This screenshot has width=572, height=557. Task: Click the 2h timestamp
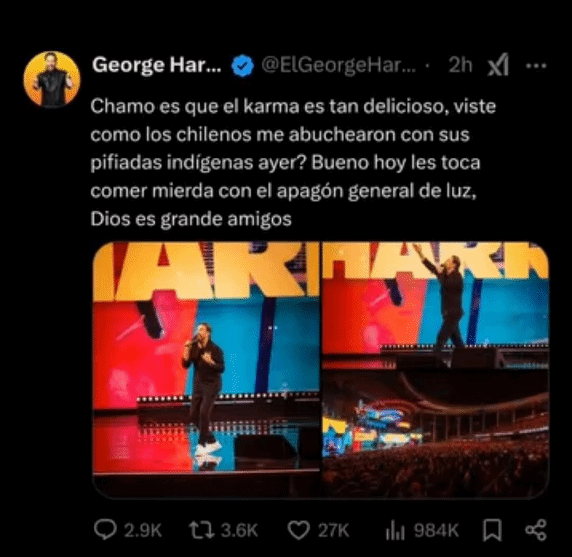pos(460,65)
